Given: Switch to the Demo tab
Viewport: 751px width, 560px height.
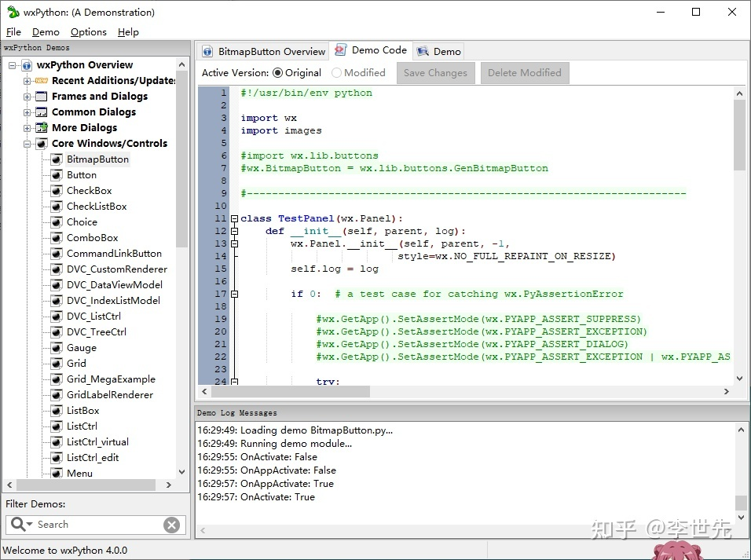Looking at the screenshot, I should (x=438, y=51).
